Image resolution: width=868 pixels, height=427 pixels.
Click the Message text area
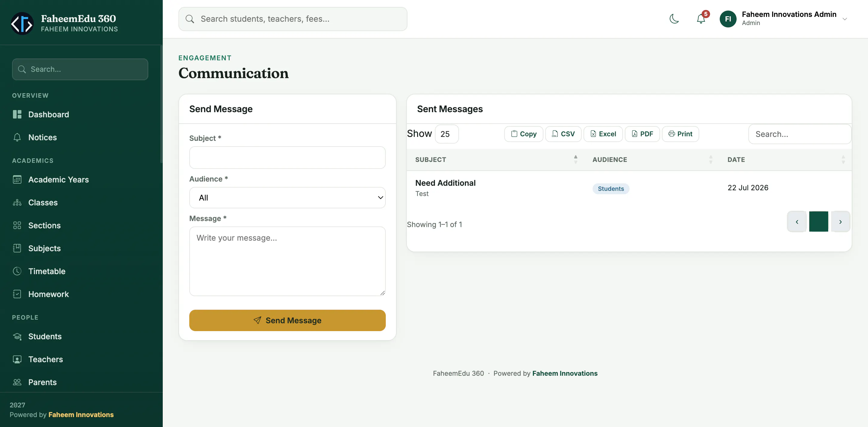(x=287, y=261)
